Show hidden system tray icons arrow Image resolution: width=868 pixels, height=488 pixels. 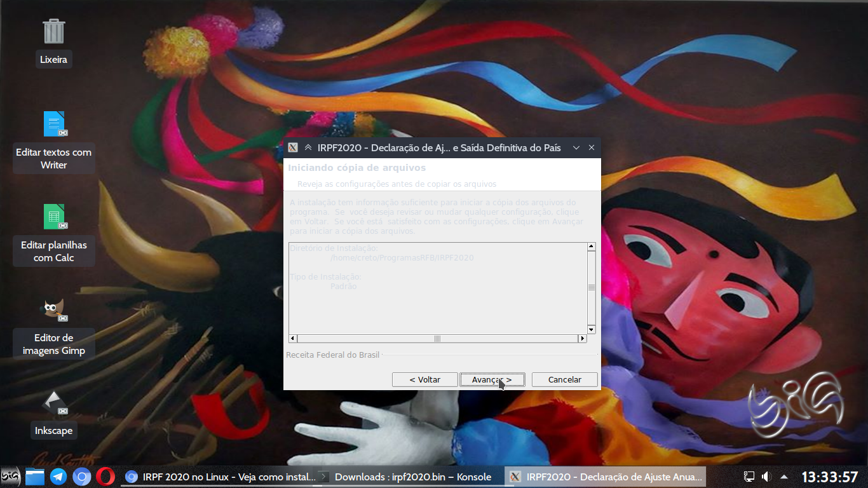(784, 477)
